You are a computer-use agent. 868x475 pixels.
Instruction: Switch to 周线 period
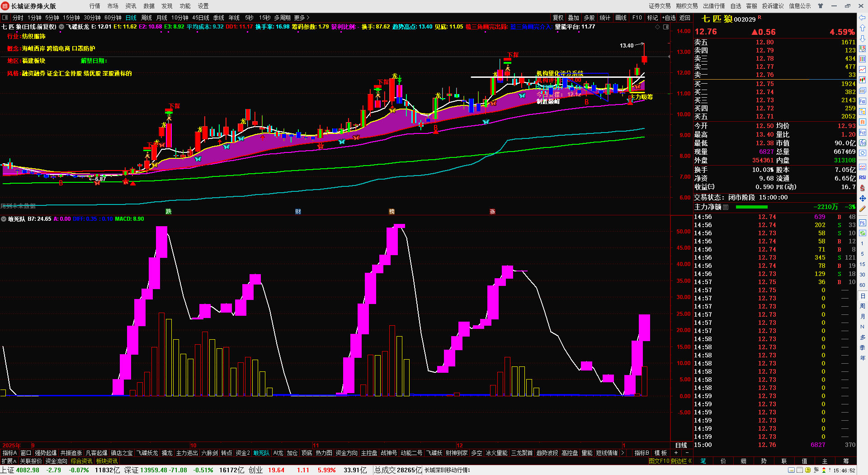(x=146, y=18)
